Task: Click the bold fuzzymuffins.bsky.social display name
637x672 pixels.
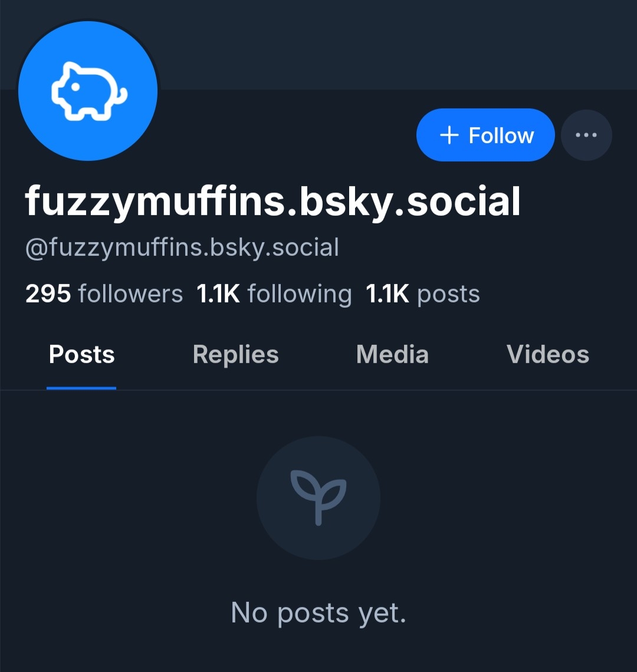Action: point(272,202)
